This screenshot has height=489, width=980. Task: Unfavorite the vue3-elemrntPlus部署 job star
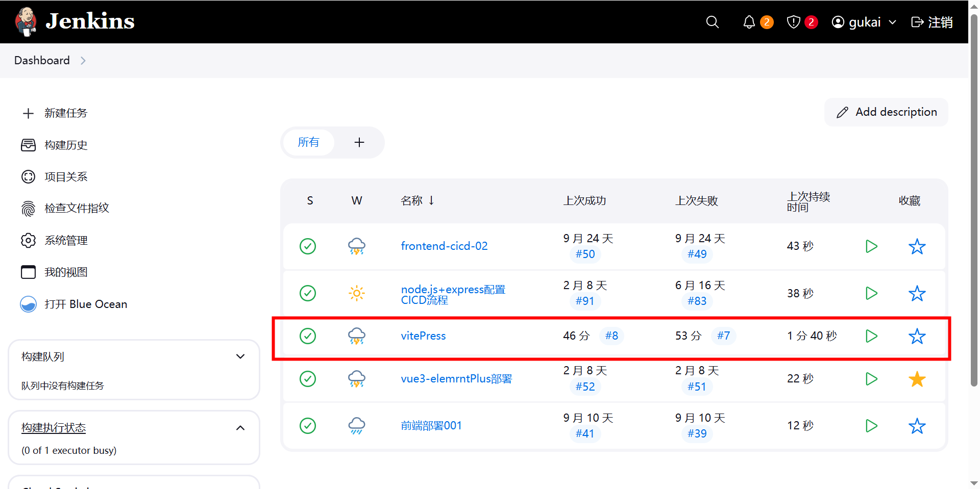[x=917, y=379]
